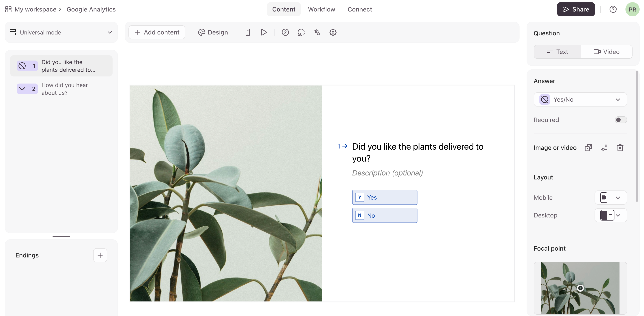Open the Desktop layout dropdown

click(610, 215)
